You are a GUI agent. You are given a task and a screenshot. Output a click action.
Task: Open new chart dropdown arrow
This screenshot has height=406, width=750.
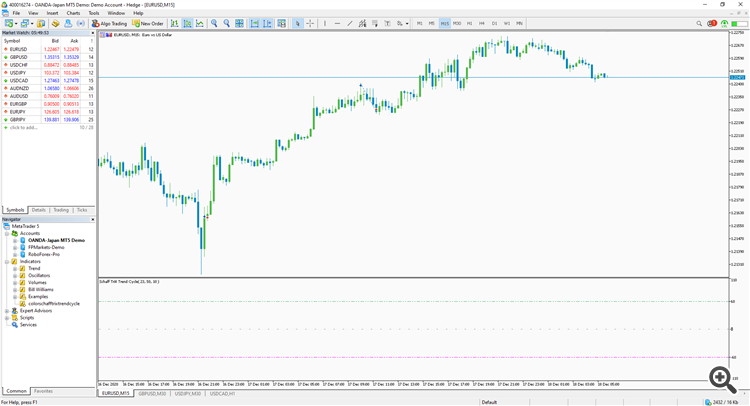pyautogui.click(x=16, y=23)
